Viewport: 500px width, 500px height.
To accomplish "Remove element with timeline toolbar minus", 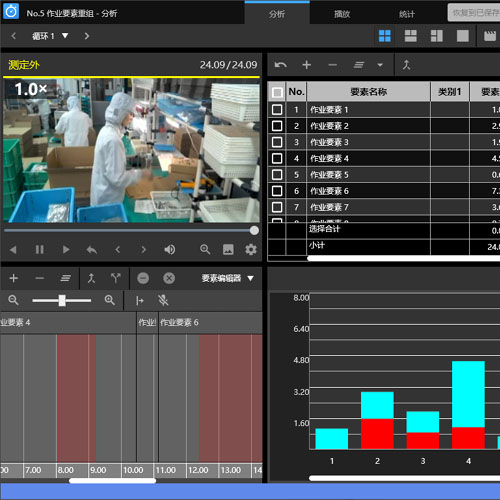I will pos(40,278).
